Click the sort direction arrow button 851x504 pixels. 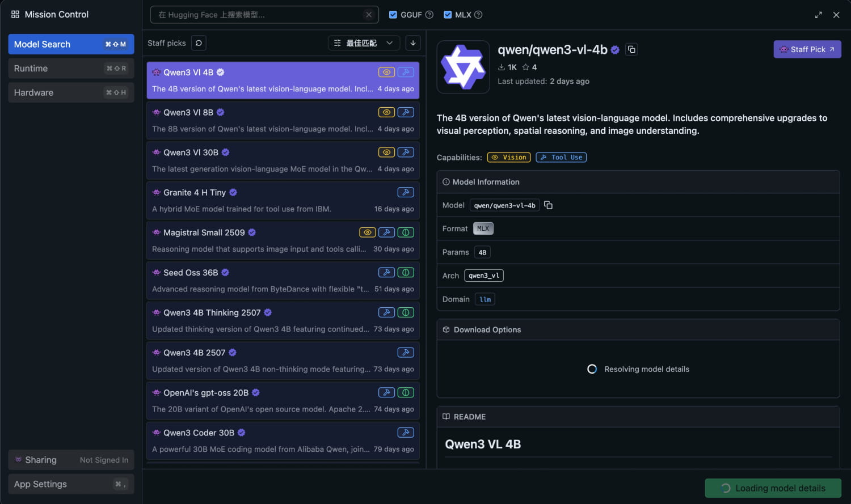(413, 43)
